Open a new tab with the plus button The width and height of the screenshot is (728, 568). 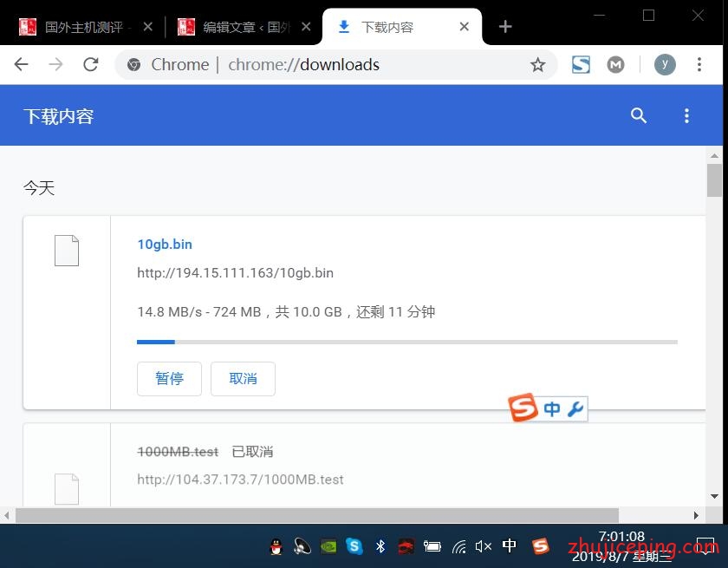505,27
